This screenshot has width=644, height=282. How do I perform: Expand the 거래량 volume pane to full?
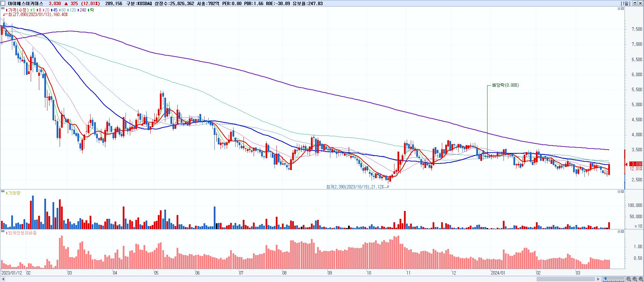(x=623, y=192)
